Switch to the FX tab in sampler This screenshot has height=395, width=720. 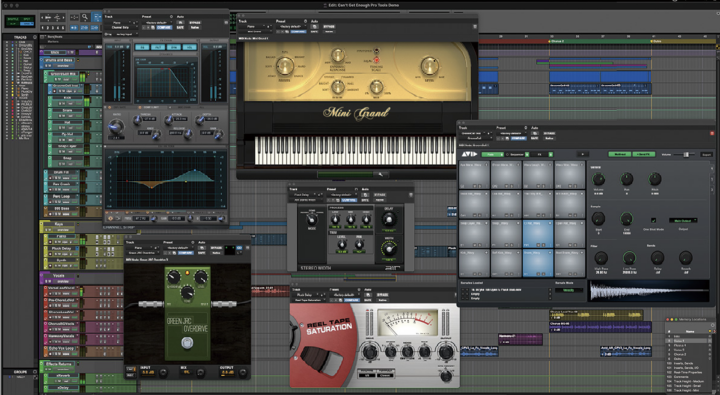pyautogui.click(x=541, y=154)
